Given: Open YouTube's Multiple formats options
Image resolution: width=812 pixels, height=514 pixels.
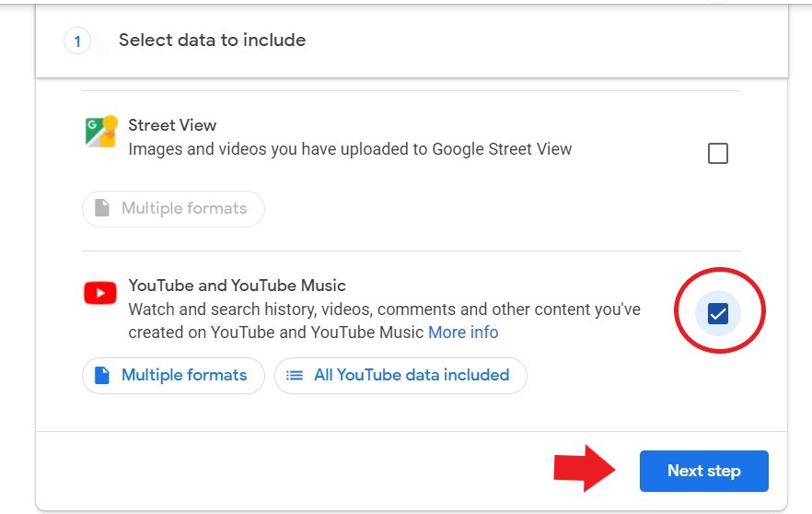Looking at the screenshot, I should (x=173, y=376).
